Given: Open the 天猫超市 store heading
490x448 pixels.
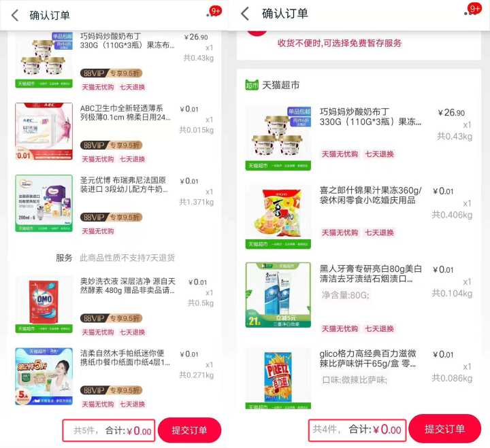Looking at the screenshot, I should [280, 85].
